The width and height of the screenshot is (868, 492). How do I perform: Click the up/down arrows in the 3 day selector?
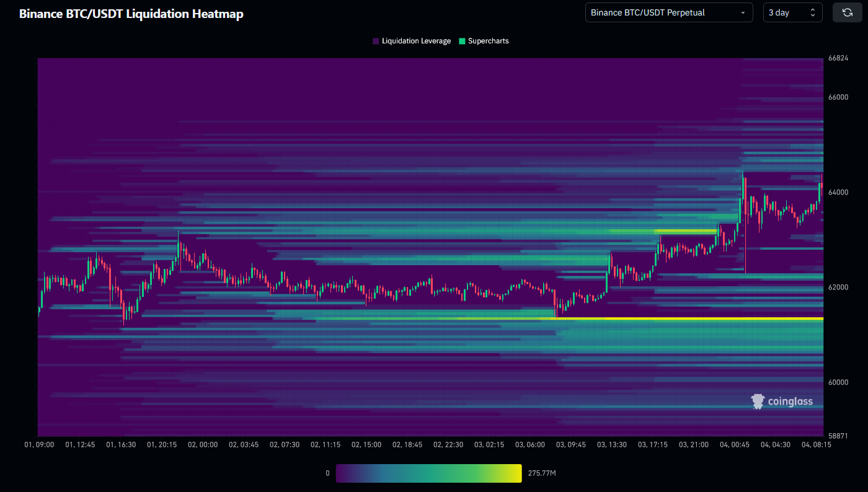(813, 12)
